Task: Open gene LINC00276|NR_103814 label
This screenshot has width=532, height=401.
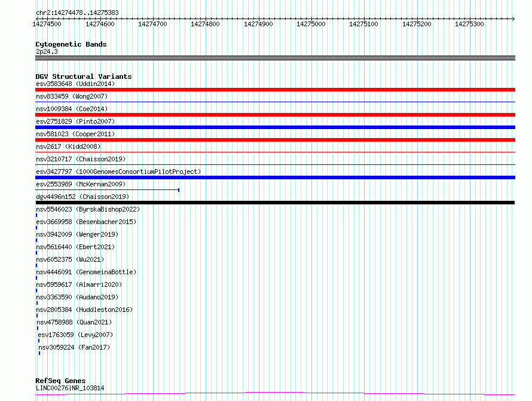Action: click(x=70, y=388)
